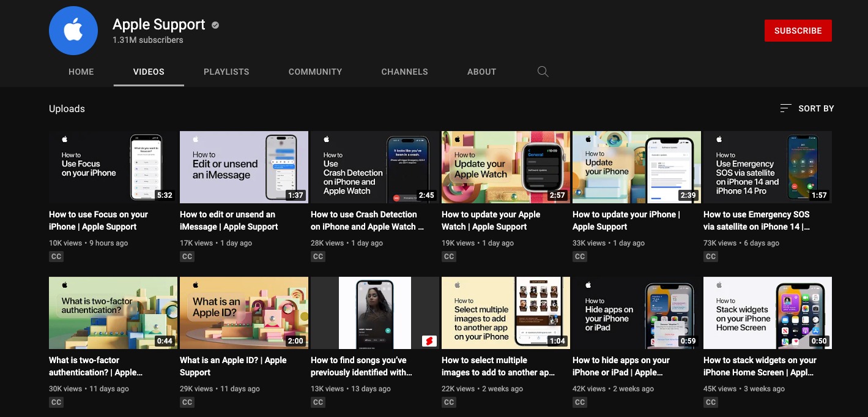Switch to the Playlists tab
The height and width of the screenshot is (417, 868).
[226, 72]
